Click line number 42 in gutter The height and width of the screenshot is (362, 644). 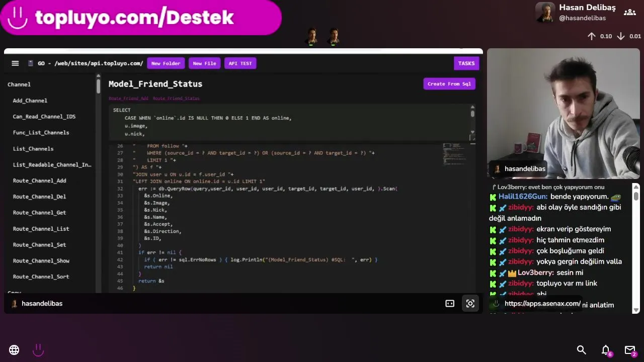(x=120, y=260)
